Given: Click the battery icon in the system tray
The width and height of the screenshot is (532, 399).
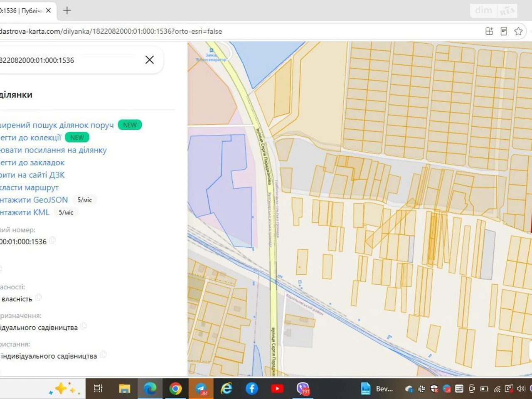Looking at the screenshot, I should pyautogui.click(x=484, y=389).
